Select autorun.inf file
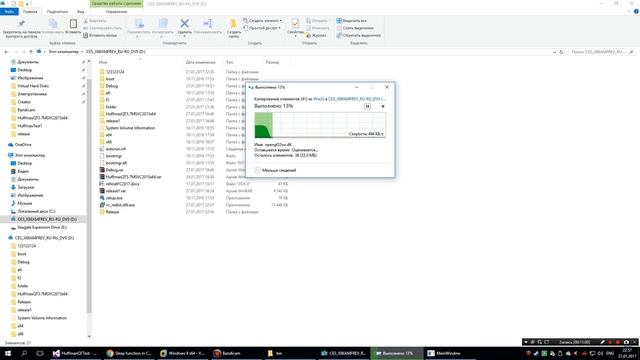The width and height of the screenshot is (640, 360). point(116,149)
